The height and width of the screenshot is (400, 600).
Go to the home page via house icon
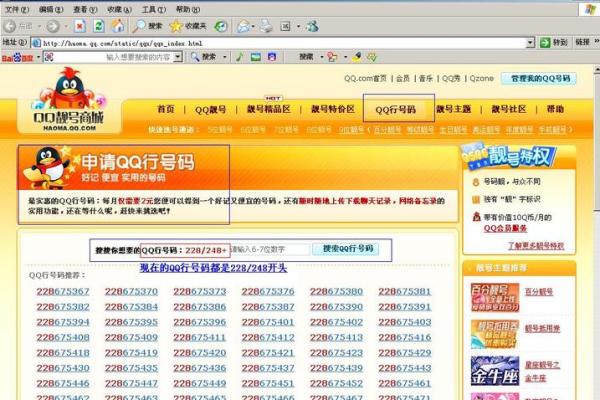(x=118, y=26)
